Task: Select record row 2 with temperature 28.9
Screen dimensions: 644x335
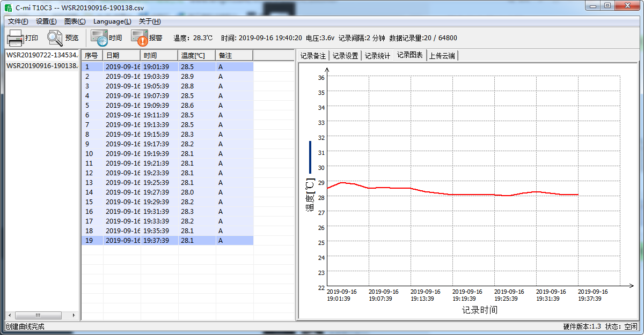Action: click(167, 77)
